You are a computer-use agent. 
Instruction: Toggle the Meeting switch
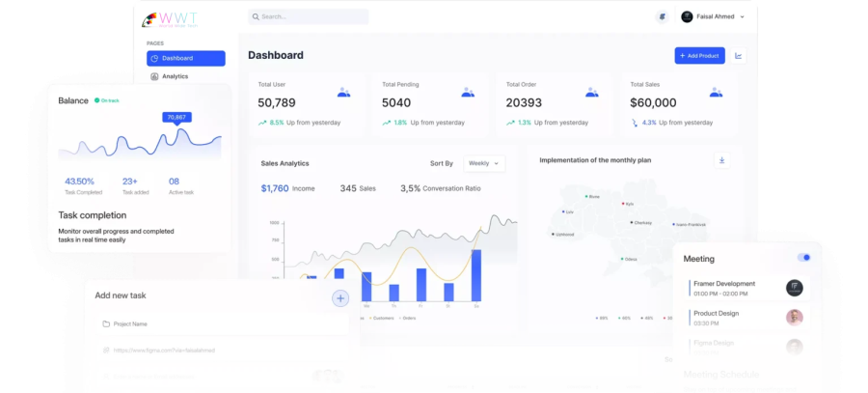[803, 257]
